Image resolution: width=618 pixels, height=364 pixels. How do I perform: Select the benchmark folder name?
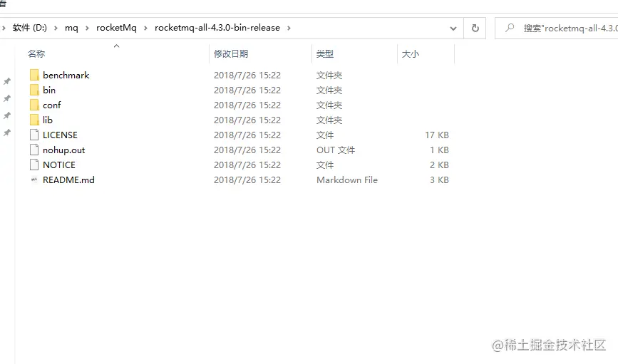(x=66, y=75)
